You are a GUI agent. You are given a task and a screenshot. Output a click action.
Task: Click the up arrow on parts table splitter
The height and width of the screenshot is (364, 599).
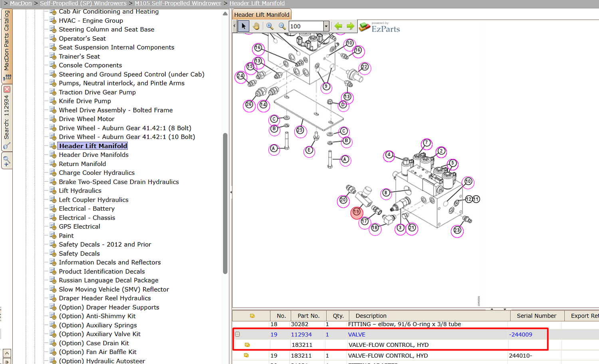[492, 309]
